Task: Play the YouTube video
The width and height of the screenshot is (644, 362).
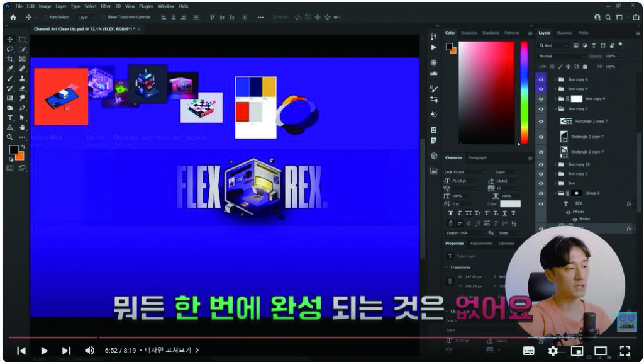Action: [44, 351]
